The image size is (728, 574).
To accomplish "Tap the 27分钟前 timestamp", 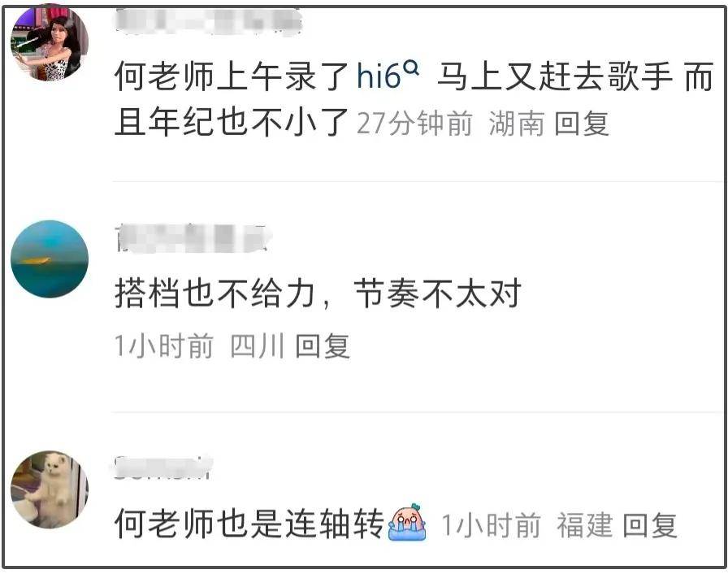I will pos(414,124).
